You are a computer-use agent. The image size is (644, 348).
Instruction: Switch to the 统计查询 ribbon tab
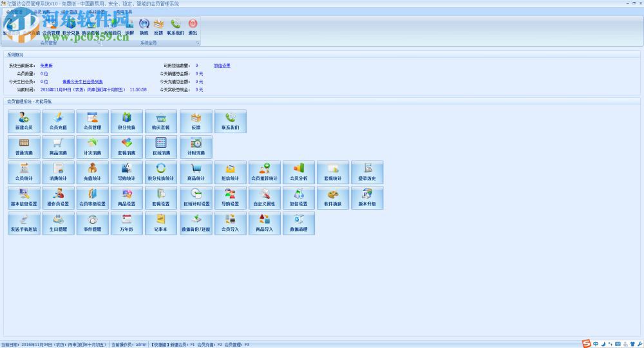tap(69, 12)
